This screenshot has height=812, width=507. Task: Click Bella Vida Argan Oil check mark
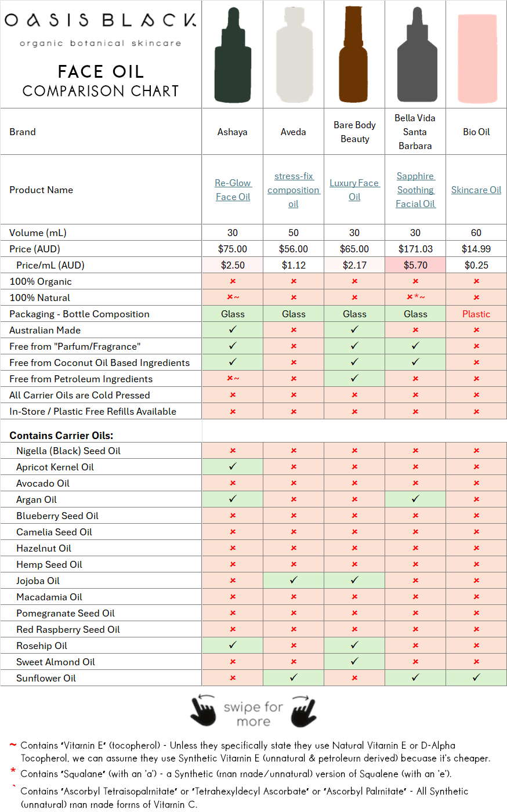pos(415,499)
